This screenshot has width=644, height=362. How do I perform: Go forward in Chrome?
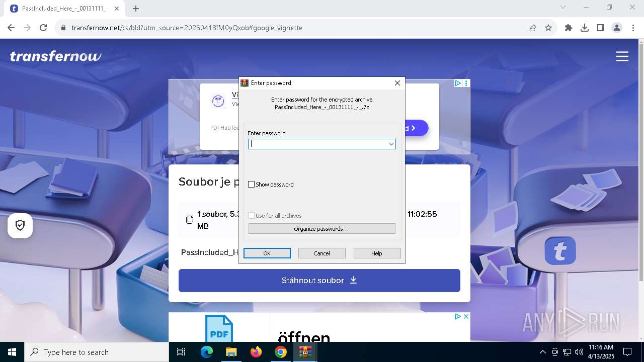point(27,28)
